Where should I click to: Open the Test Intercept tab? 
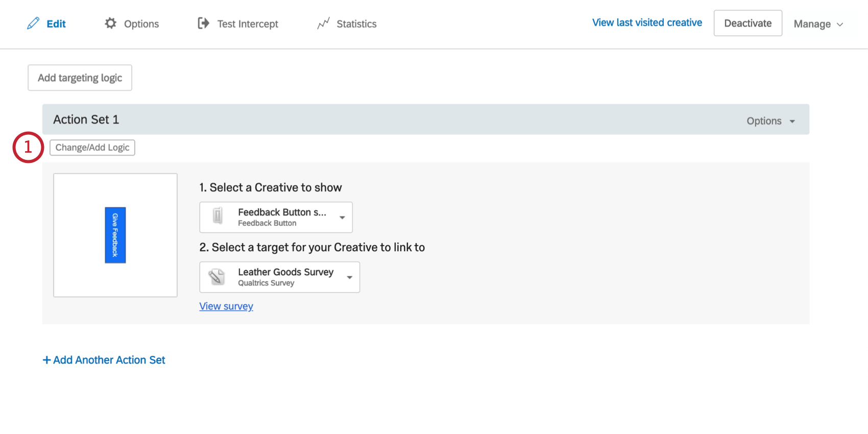point(248,24)
